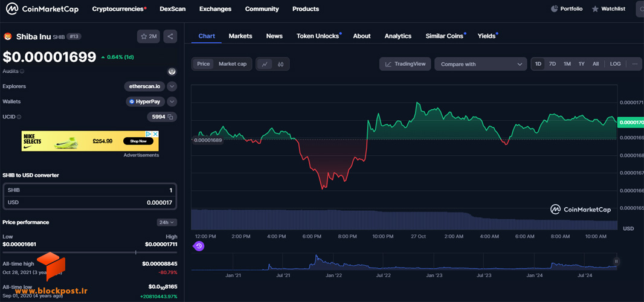Expand the Explorers dropdown chevron
This screenshot has width=644, height=302.
tap(172, 86)
